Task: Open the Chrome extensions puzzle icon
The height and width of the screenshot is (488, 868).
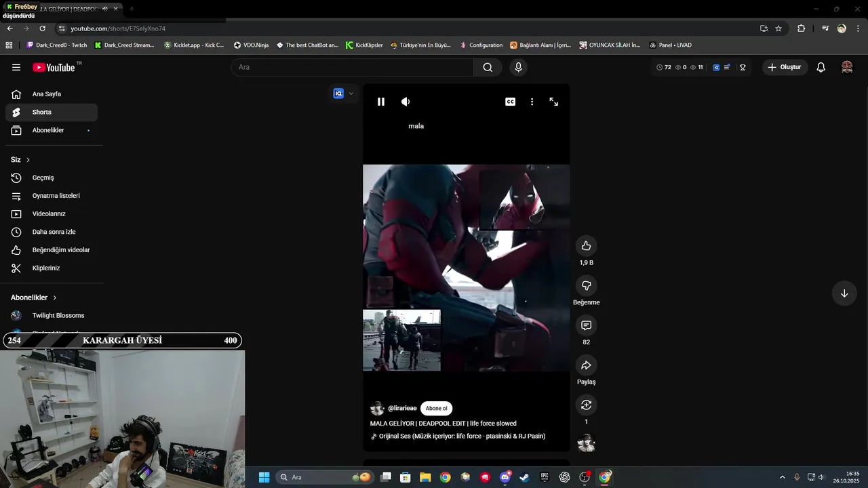Action: 802,28
